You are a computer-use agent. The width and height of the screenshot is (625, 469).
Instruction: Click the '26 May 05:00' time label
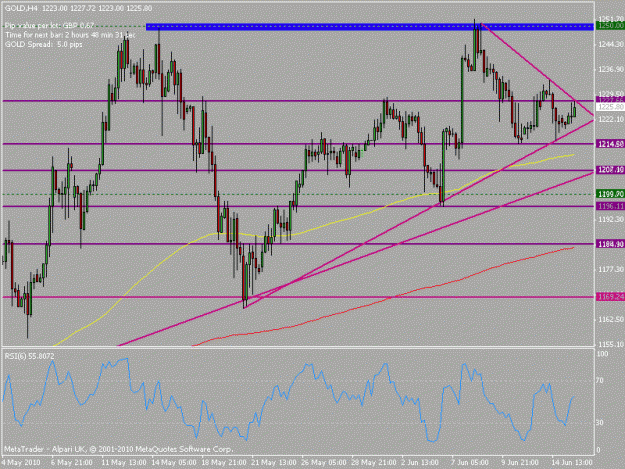[x=324, y=463]
